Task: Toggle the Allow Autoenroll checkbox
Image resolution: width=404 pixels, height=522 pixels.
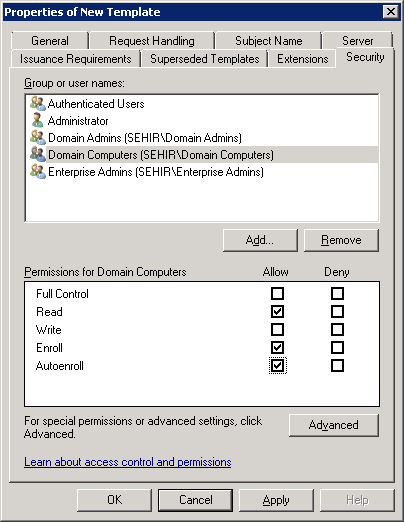Action: (x=277, y=366)
